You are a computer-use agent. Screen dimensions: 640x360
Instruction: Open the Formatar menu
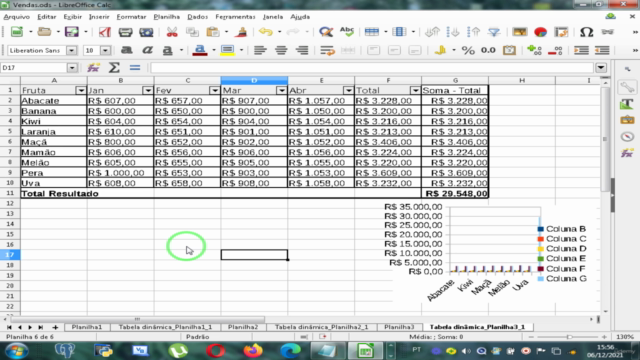(131, 17)
